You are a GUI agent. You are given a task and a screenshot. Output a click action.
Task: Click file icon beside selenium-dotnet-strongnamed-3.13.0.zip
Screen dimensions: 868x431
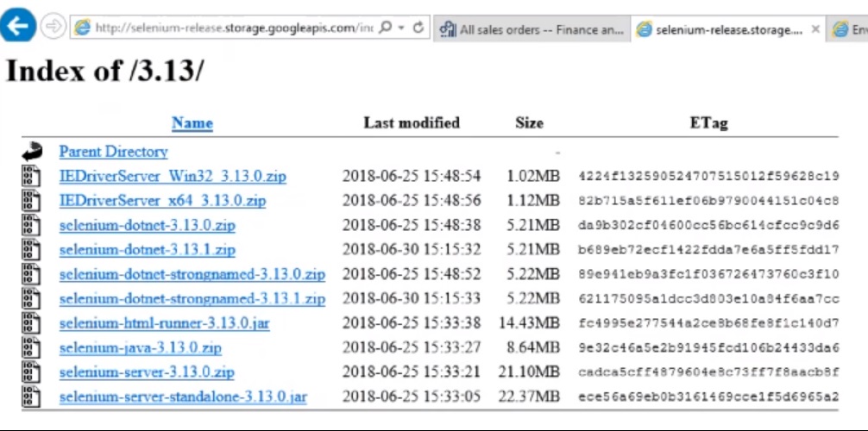tap(31, 274)
